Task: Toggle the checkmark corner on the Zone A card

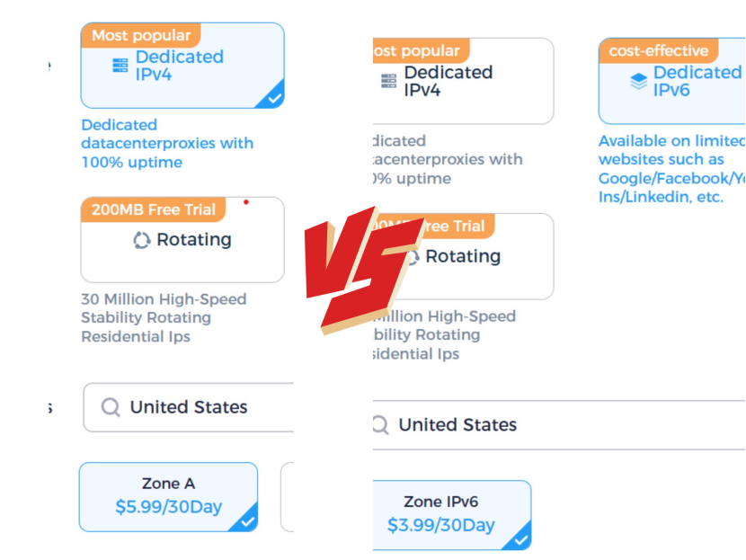Action: coord(247,520)
